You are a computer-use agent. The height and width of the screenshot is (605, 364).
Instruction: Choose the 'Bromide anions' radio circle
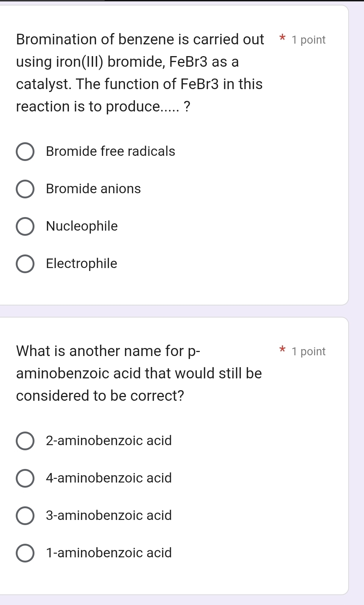(x=25, y=189)
